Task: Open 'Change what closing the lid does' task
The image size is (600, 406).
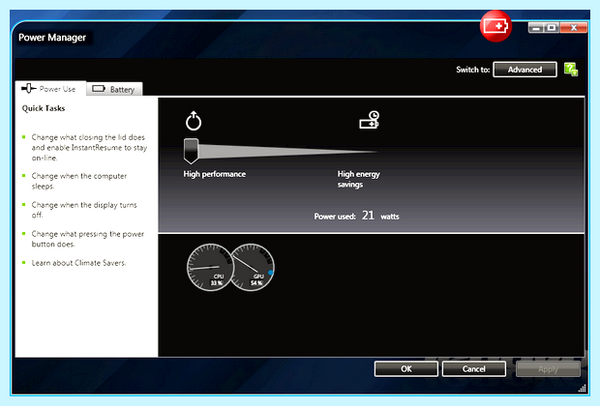Action: [x=89, y=148]
